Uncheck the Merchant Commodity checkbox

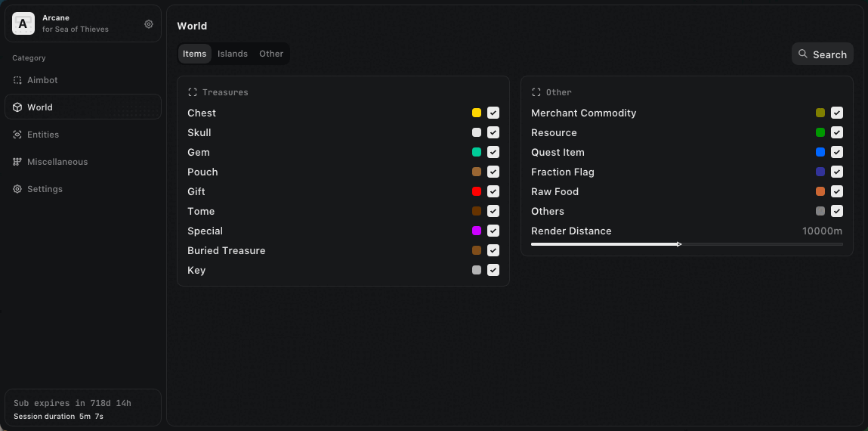(837, 113)
